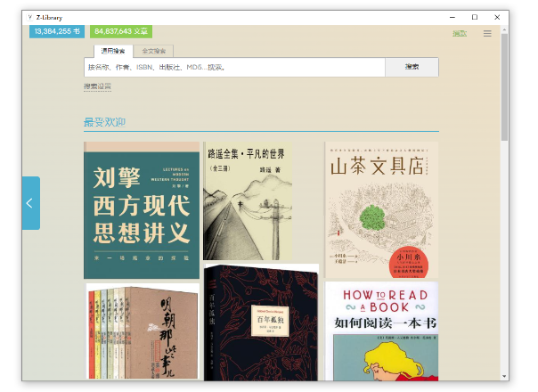Screen dimensions: 538x392
Task: Click the vertical scrollbar thumb
Action: point(504,87)
